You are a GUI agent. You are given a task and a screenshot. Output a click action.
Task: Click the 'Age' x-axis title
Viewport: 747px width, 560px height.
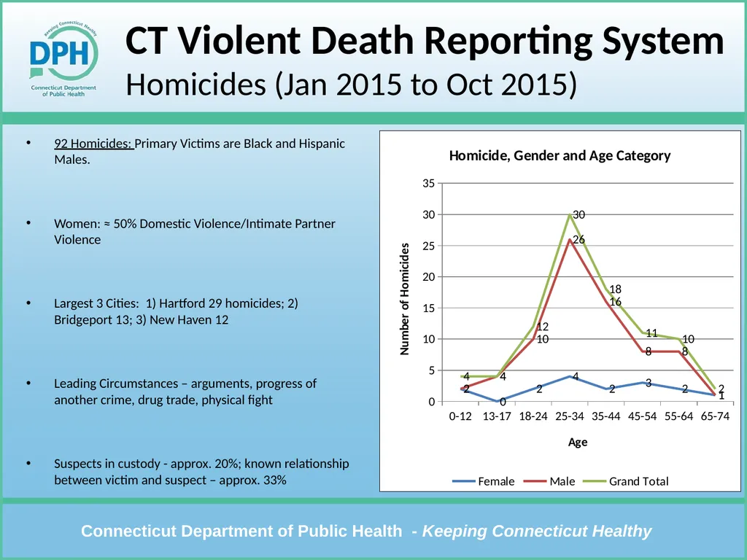(x=578, y=443)
